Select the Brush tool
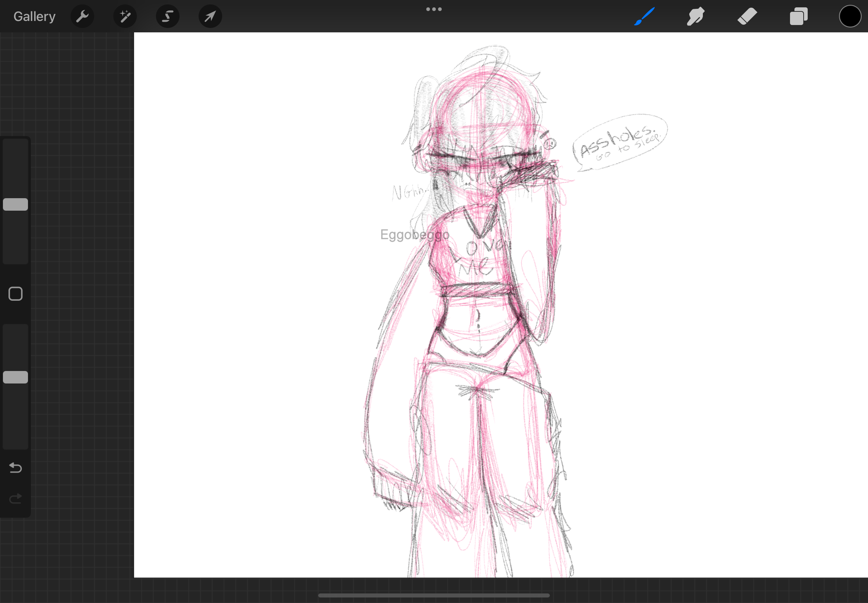868x603 pixels. pos(644,16)
